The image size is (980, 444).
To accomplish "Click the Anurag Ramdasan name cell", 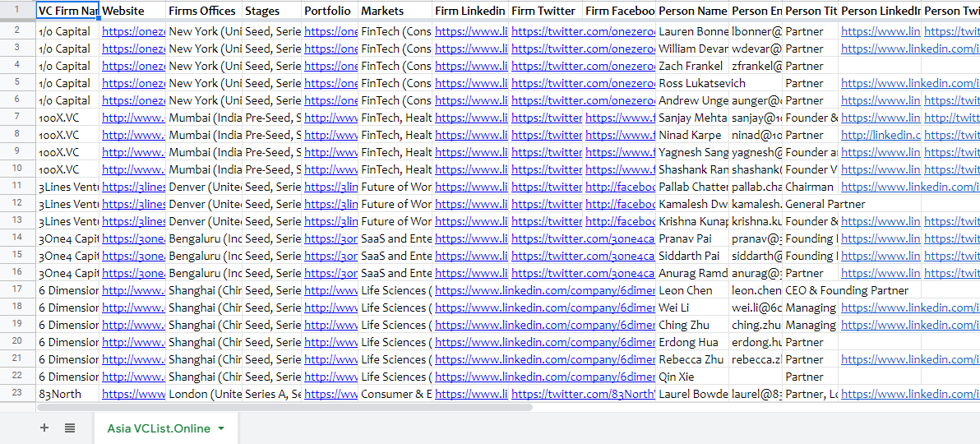I will click(692, 273).
